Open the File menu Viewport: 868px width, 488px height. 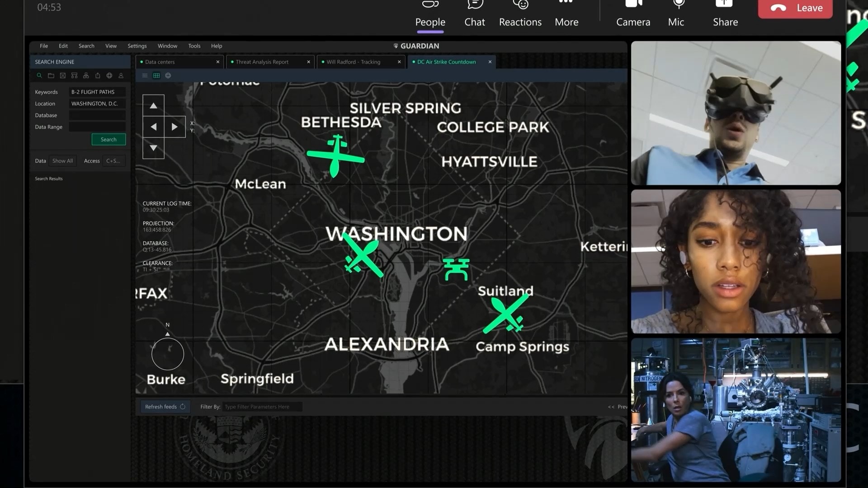point(44,46)
